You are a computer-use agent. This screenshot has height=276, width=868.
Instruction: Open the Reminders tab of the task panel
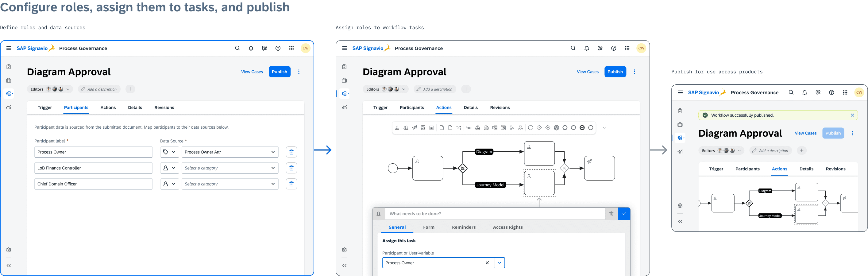tap(464, 227)
